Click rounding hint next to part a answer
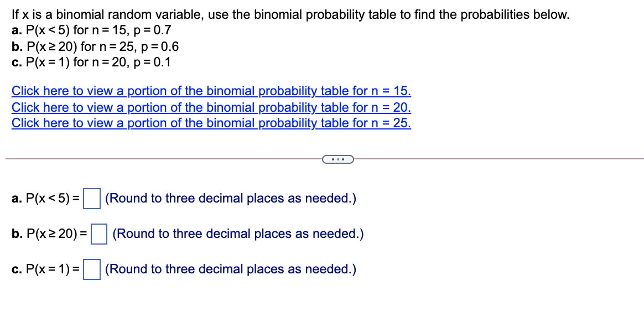The width and height of the screenshot is (644, 332). click(231, 198)
